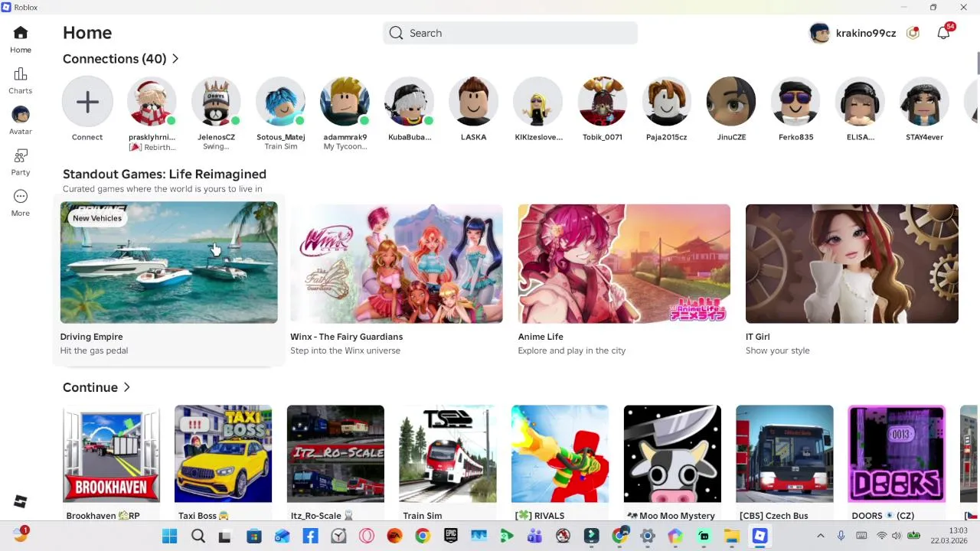Open Google Chrome from the taskbar
Image resolution: width=980 pixels, height=551 pixels.
click(x=423, y=536)
